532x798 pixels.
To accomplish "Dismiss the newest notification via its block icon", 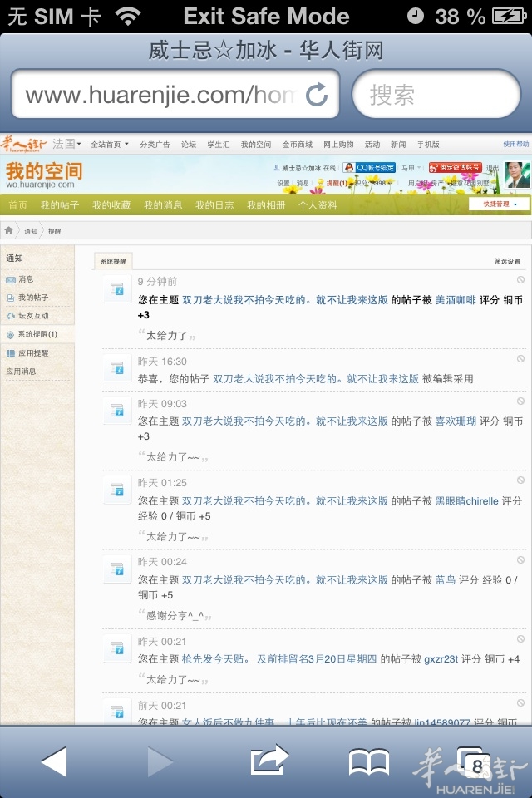I will click(520, 280).
